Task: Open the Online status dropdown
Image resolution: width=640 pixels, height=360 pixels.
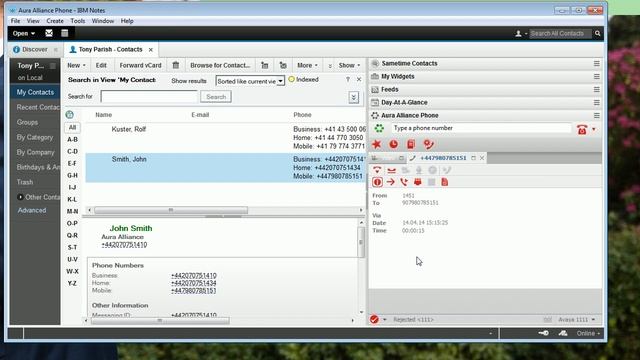Action: click(x=588, y=333)
